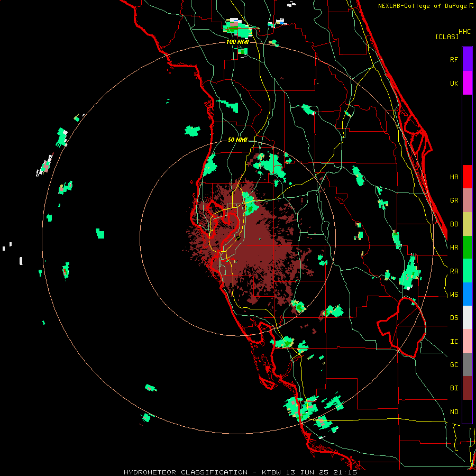The height and width of the screenshot is (476, 476).
Task: Click the IC legend label
Action: [454, 342]
